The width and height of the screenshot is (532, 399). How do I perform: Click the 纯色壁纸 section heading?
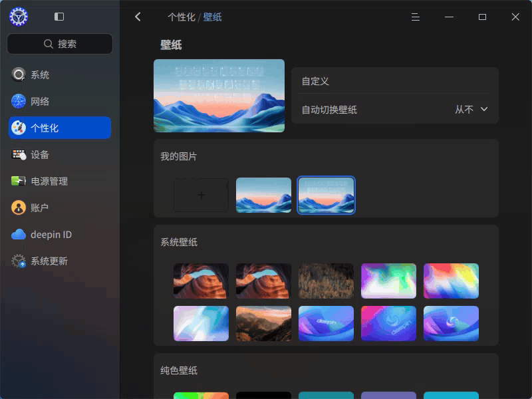[179, 370]
